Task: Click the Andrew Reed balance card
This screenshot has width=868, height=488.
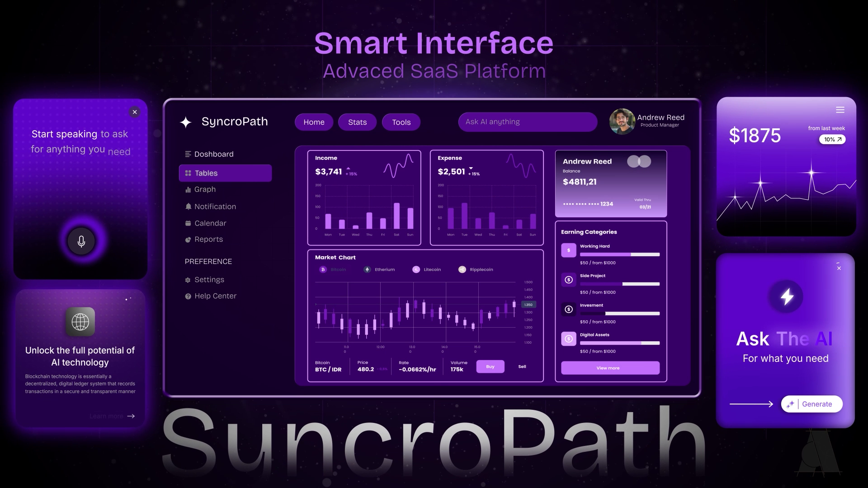Action: click(611, 184)
